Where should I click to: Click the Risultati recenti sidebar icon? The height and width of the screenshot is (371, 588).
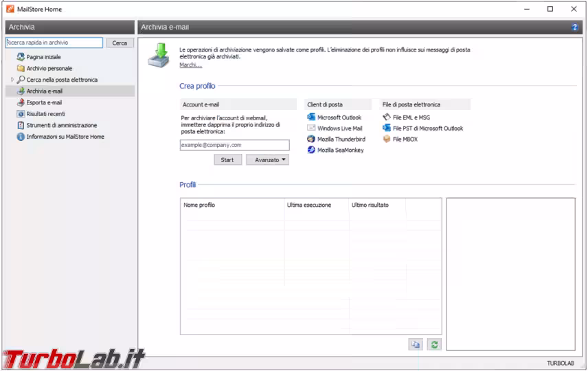(x=21, y=113)
